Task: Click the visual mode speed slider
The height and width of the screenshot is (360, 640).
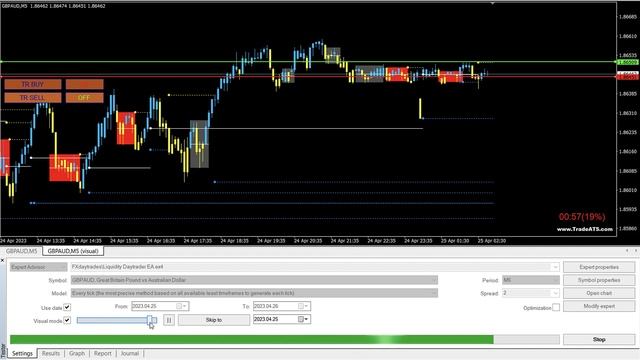Action: pos(117,320)
